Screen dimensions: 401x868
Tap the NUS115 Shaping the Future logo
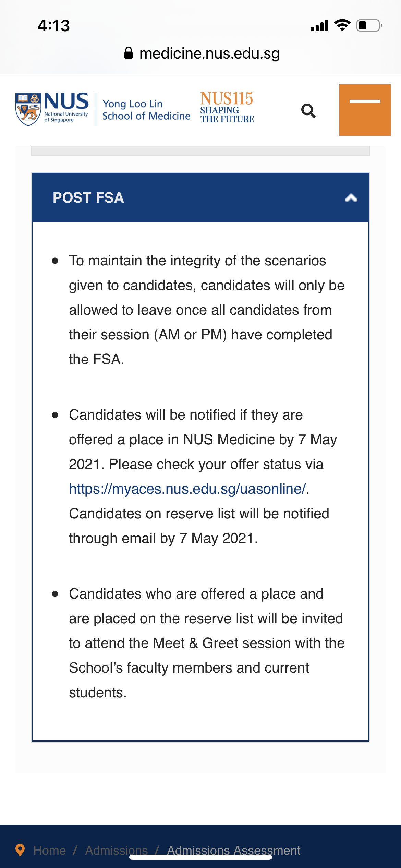pos(227,107)
